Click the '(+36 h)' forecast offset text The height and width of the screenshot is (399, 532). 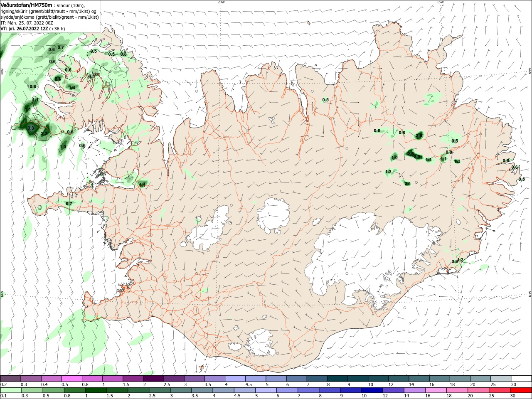(x=57, y=29)
